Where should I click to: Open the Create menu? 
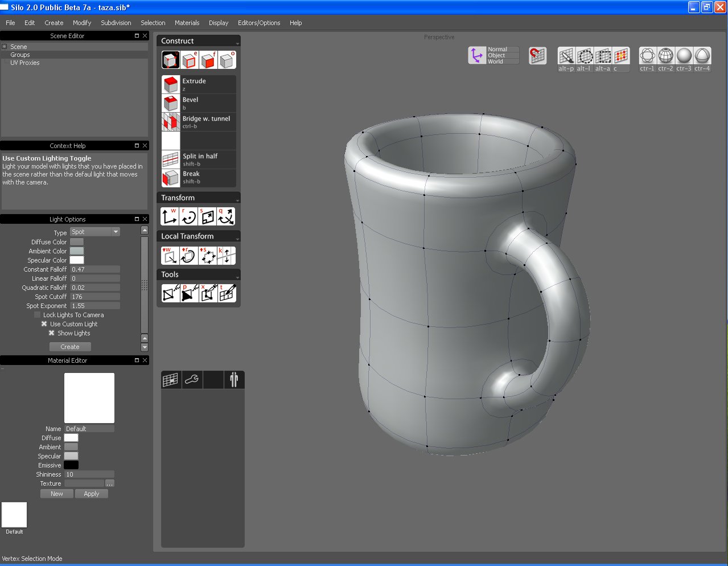click(54, 23)
